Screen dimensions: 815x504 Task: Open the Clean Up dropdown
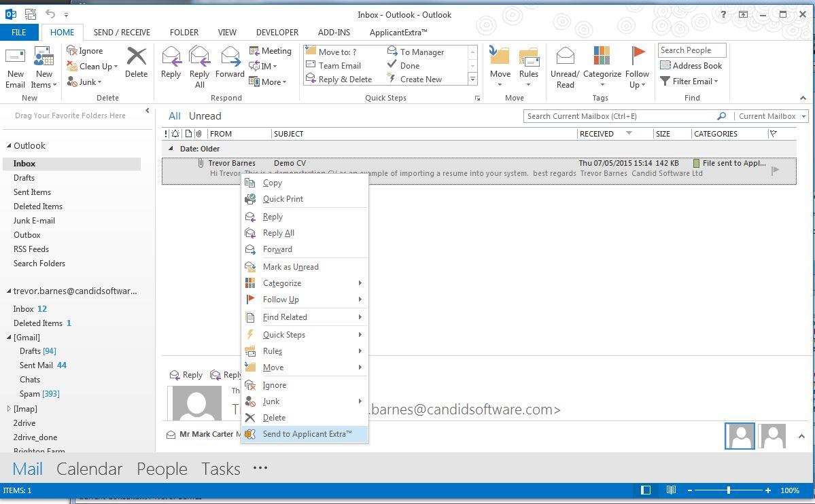(x=92, y=66)
